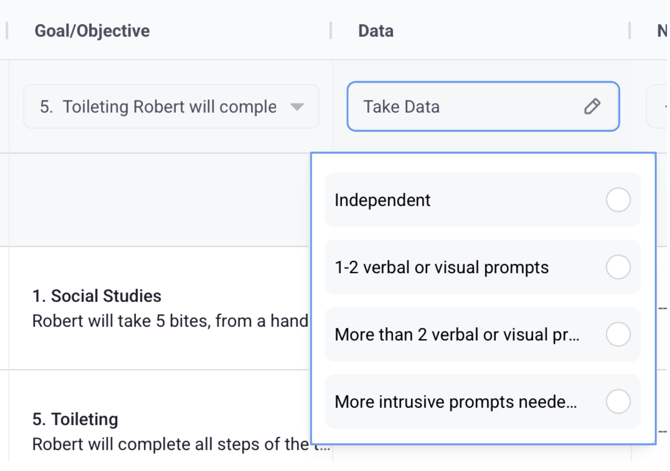The width and height of the screenshot is (670, 471).
Task: Click the pencil edit icon in Take Data
Action: [592, 107]
